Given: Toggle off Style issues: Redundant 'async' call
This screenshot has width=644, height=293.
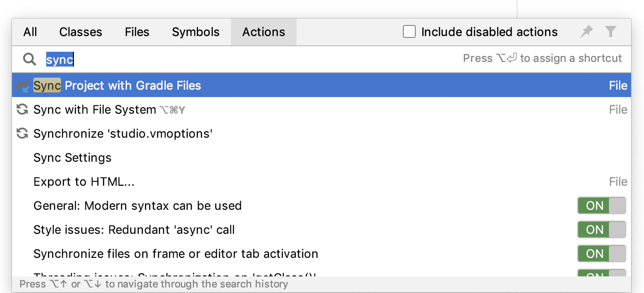Looking at the screenshot, I should click(601, 230).
